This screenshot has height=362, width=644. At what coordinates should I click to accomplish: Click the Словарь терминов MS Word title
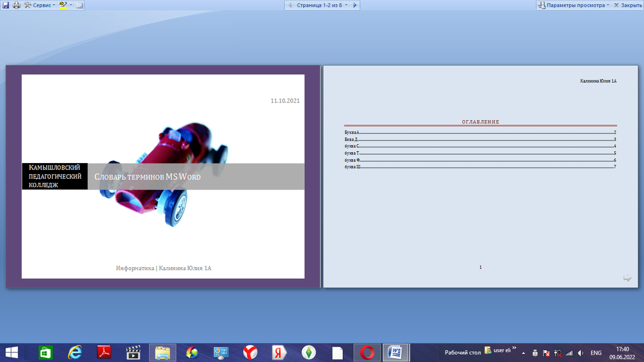tap(148, 176)
